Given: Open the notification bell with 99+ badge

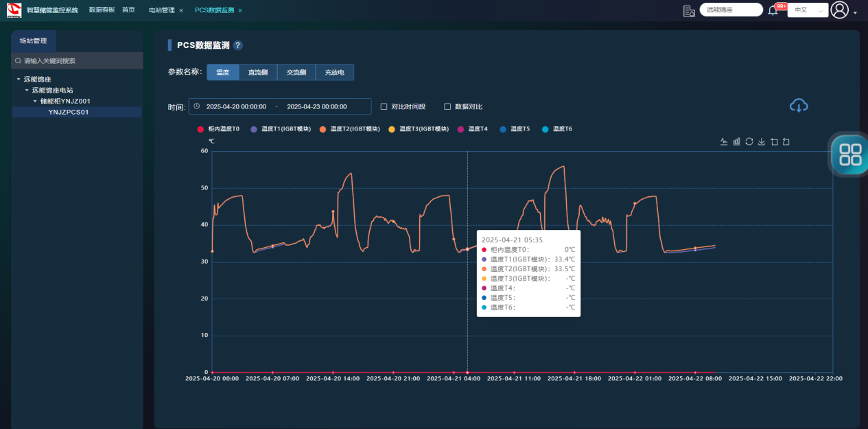Looking at the screenshot, I should tap(773, 10).
